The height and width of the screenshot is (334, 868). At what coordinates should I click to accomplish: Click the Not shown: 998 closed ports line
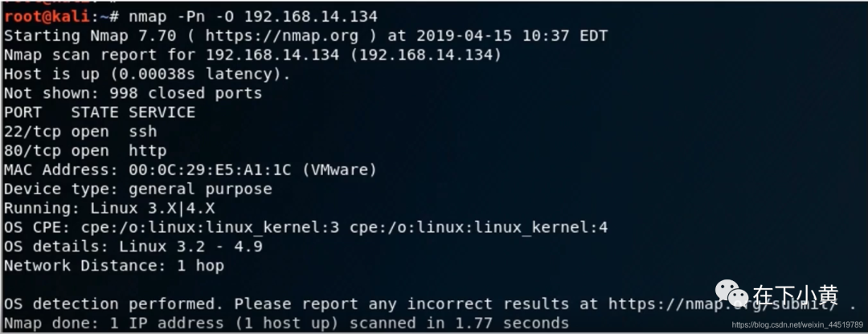click(133, 93)
